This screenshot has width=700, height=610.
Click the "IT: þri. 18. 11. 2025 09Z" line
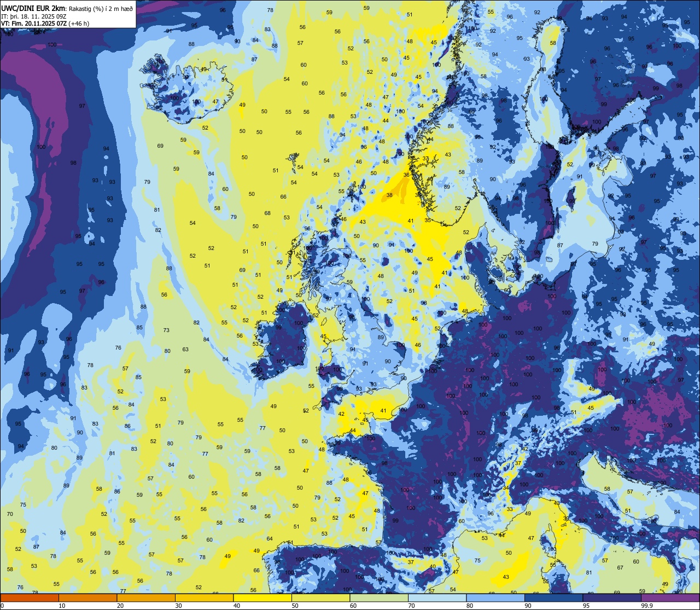coord(33,16)
